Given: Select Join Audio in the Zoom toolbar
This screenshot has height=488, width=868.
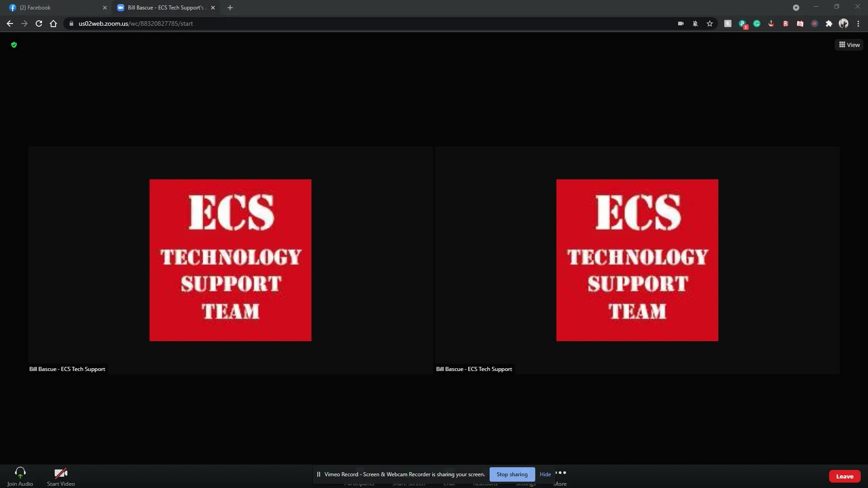Looking at the screenshot, I should 20,476.
